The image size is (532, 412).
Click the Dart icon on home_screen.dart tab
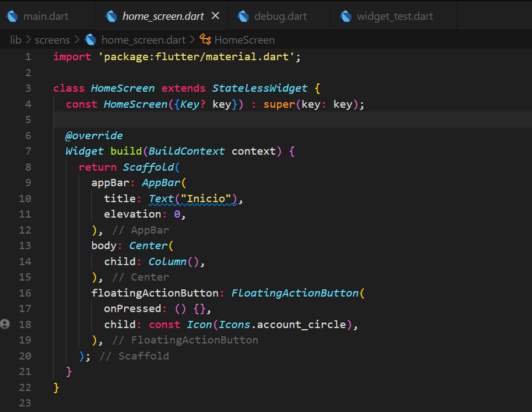(x=111, y=16)
